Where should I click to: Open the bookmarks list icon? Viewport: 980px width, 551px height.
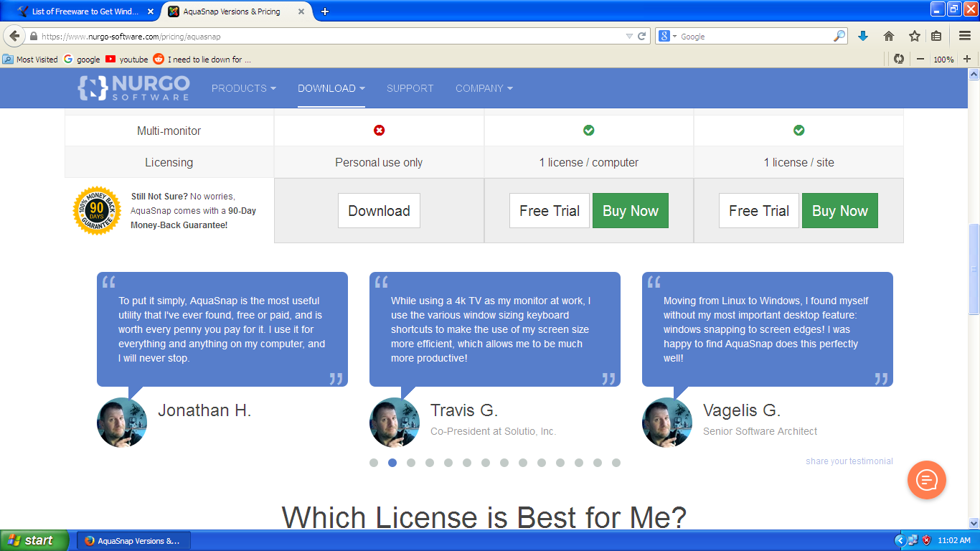tap(936, 36)
